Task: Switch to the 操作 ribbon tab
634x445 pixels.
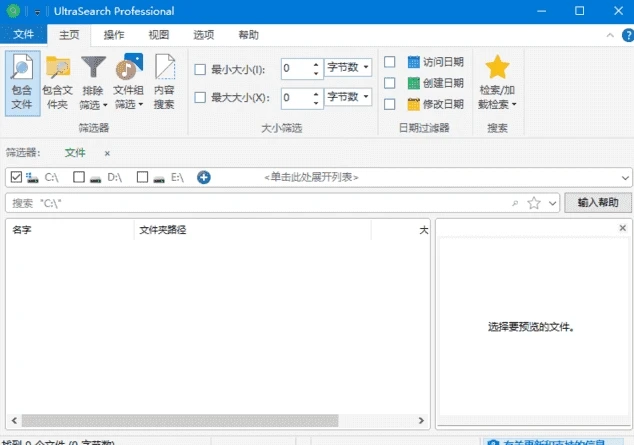Action: pyautogui.click(x=114, y=35)
